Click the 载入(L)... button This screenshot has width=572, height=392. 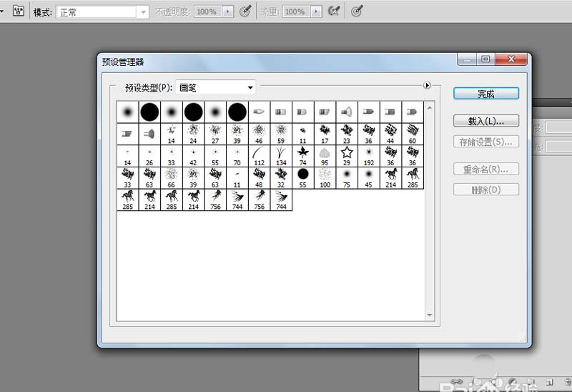pos(485,122)
